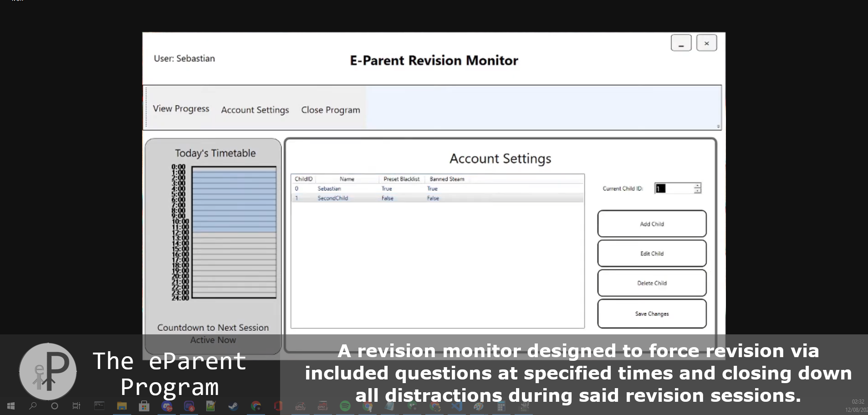The image size is (868, 415).
Task: Open Microsoft Office from the taskbar
Action: point(278,405)
